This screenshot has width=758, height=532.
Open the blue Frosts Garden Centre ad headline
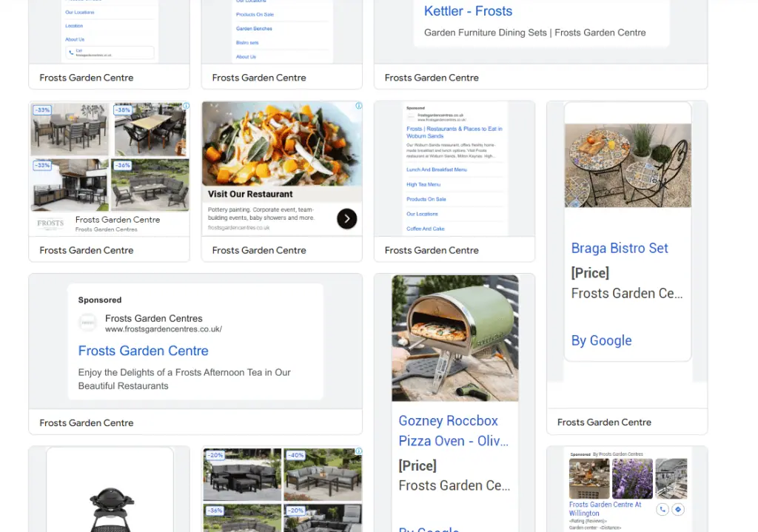(143, 351)
